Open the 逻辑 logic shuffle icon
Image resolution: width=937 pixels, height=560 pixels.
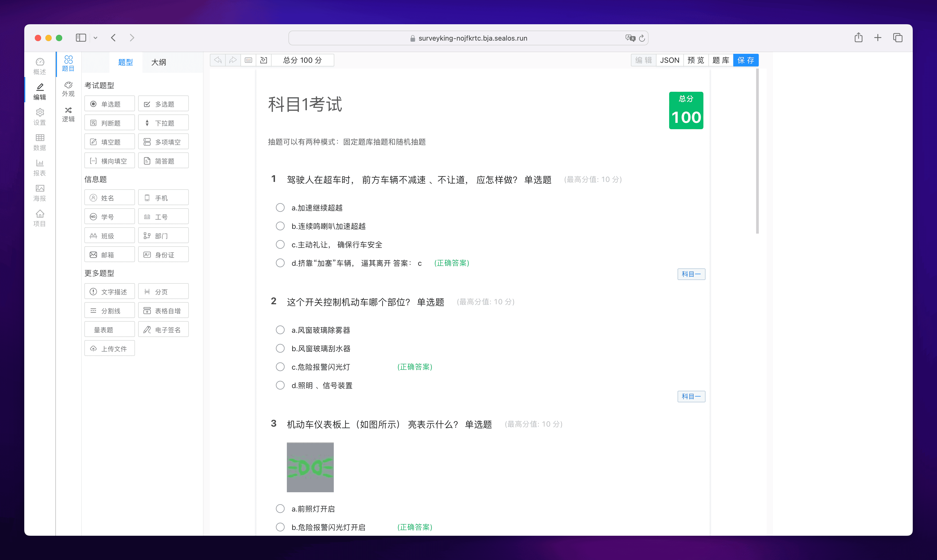pos(68,114)
